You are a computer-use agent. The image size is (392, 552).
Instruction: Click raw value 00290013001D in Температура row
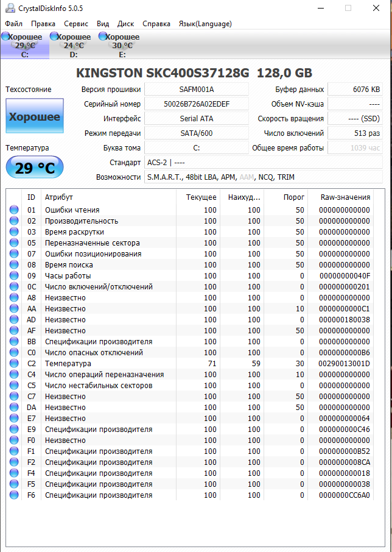tap(345, 364)
